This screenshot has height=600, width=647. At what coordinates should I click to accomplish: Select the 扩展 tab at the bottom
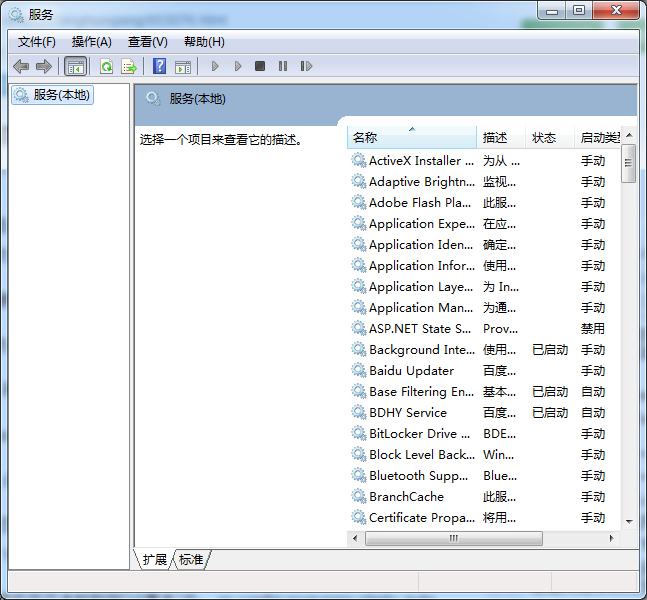(154, 560)
